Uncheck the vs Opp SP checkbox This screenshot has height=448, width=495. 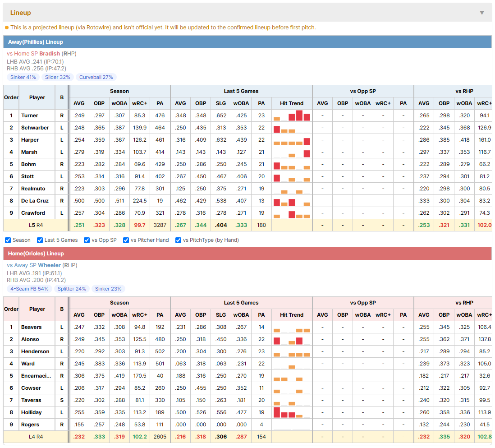click(x=87, y=240)
